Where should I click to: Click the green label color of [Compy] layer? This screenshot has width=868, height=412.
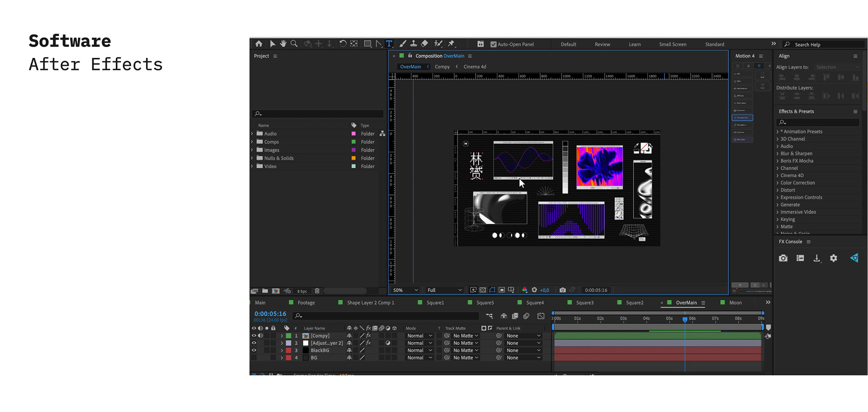[288, 336]
